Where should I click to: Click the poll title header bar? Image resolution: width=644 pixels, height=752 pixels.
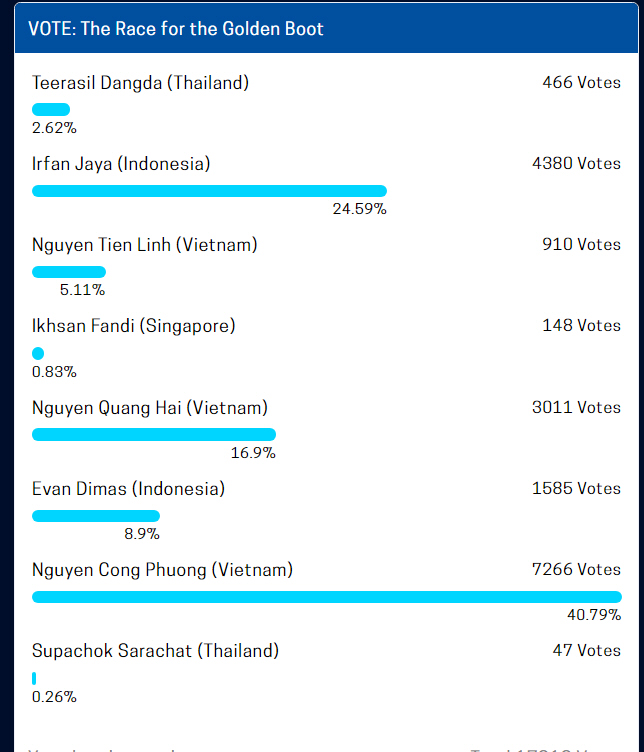[326, 28]
